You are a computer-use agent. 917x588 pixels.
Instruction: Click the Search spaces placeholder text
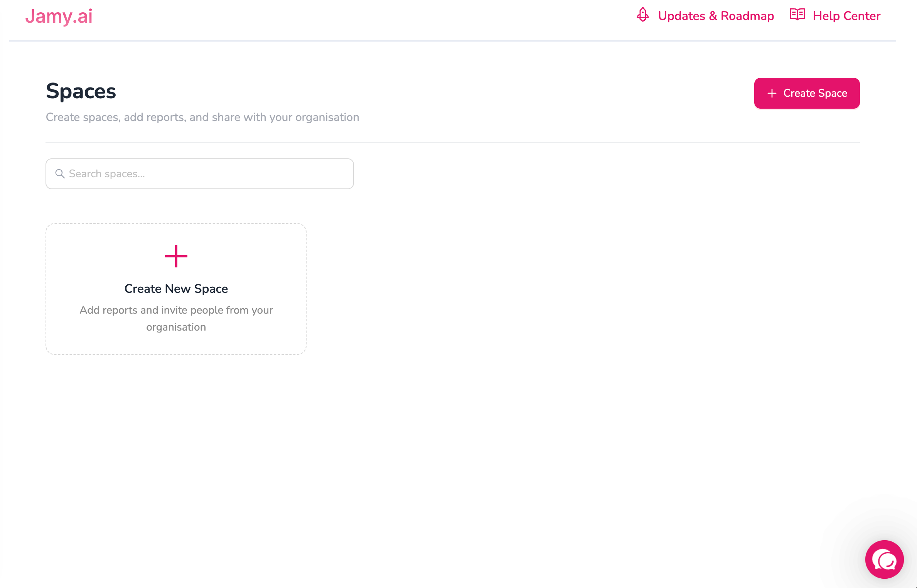[x=107, y=174]
